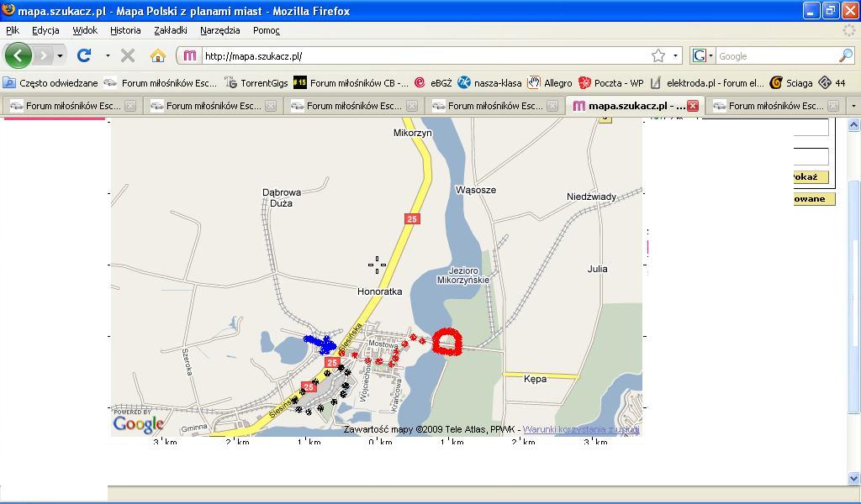
Task: Expand the URL bar history dropdown
Action: point(675,55)
